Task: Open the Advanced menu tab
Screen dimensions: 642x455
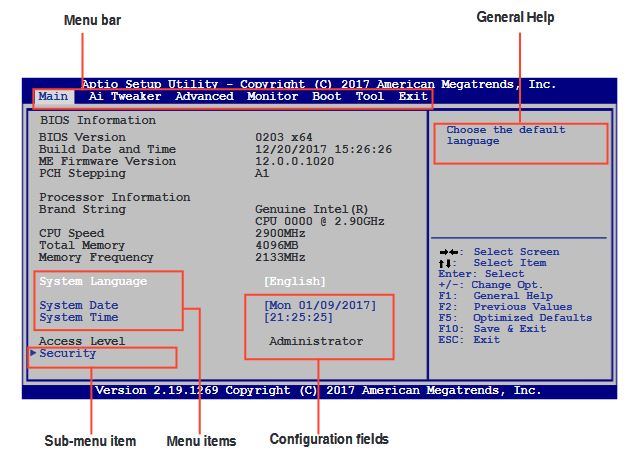Action: point(204,97)
